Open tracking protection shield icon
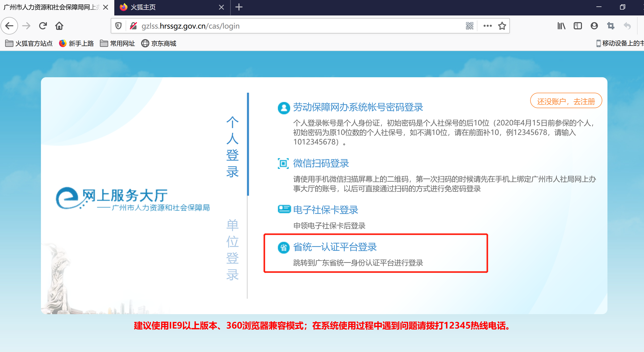Viewport: 644px width, 352px height. [118, 26]
